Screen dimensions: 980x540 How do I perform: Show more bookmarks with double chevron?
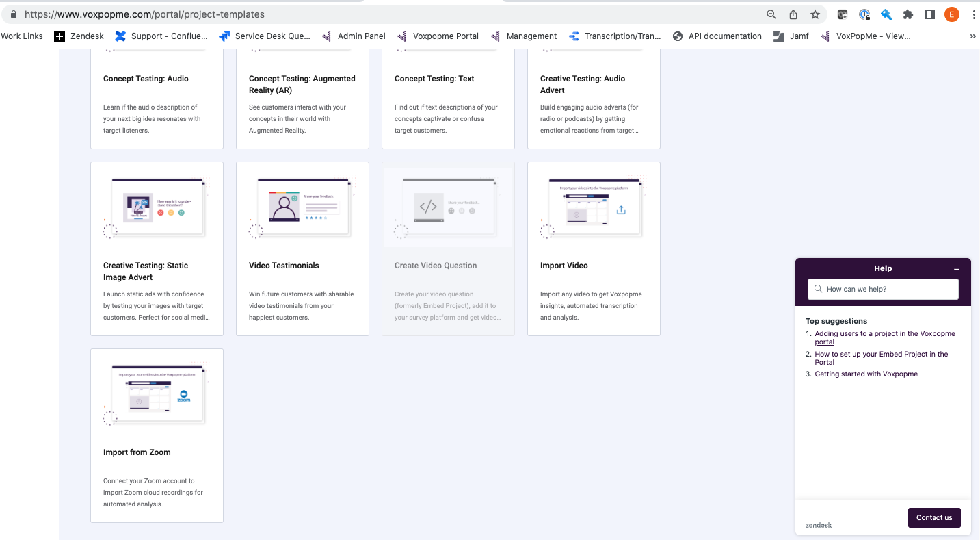(972, 36)
